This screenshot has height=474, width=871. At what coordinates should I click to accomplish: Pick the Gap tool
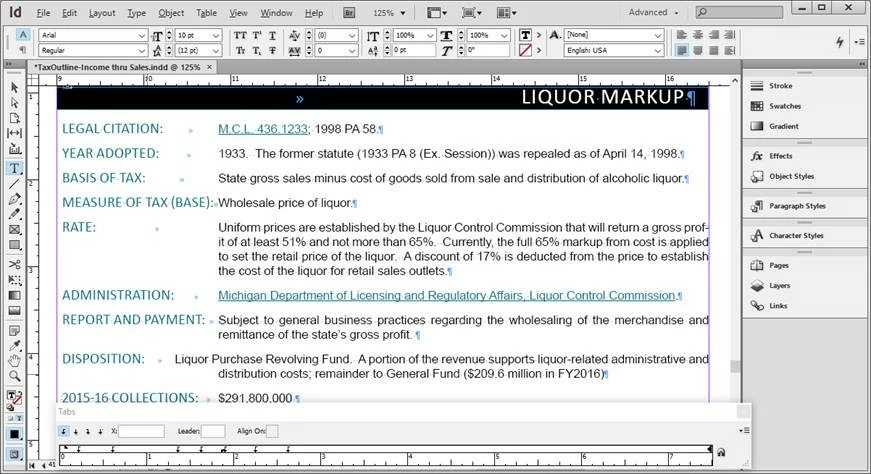[14, 133]
